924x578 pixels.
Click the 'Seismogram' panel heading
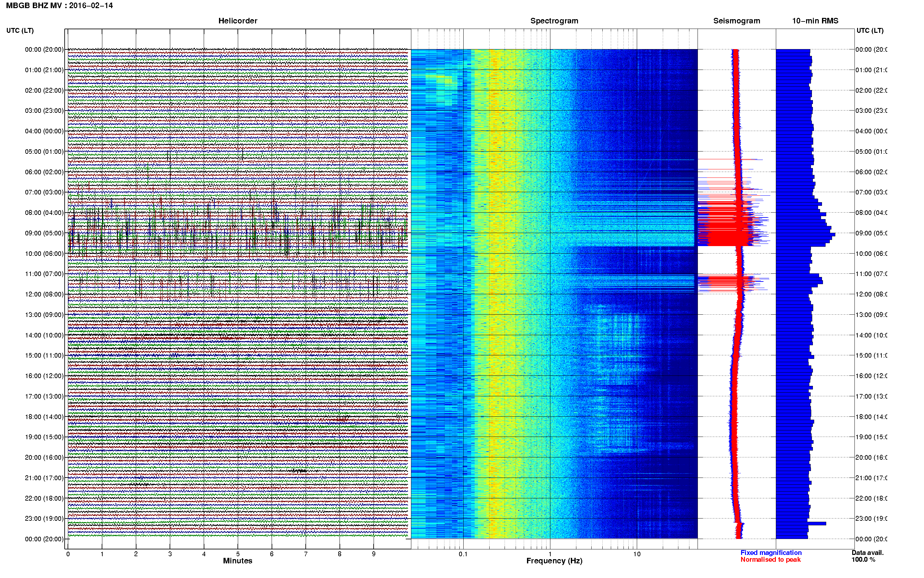[737, 21]
